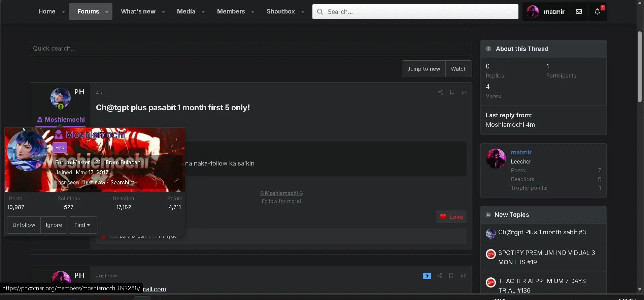
Task: Open SPOTIFY PREMIUM INDIVIDUAL 3 MONTHS topic
Action: [547, 258]
